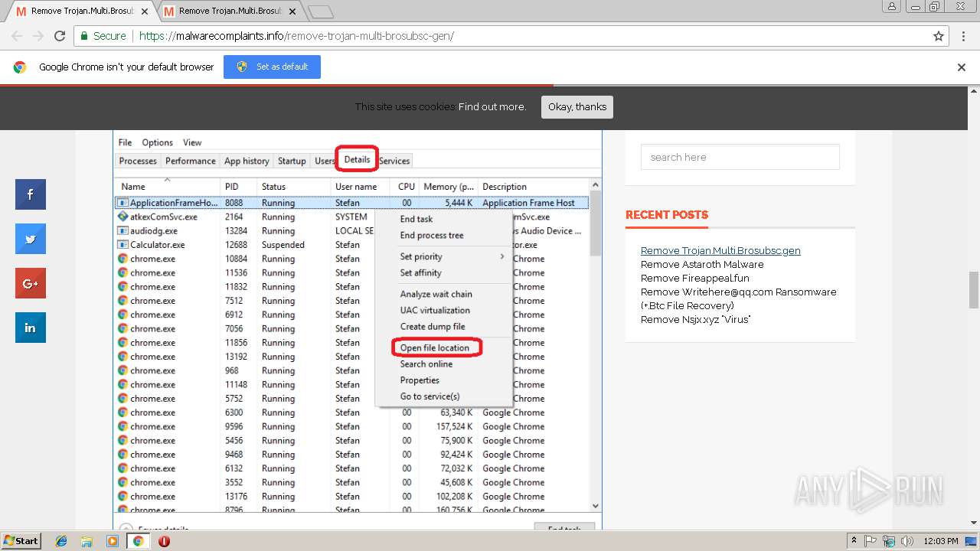Close the first Remove Trojan.Multi.Brosubsc tab
Viewport: 980px width, 551px height.
pyautogui.click(x=145, y=11)
